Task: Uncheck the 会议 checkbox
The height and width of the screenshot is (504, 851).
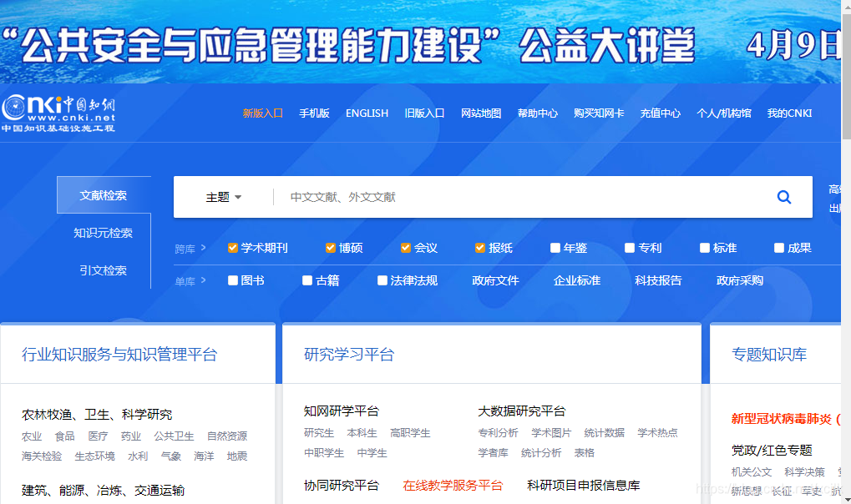Action: [405, 248]
